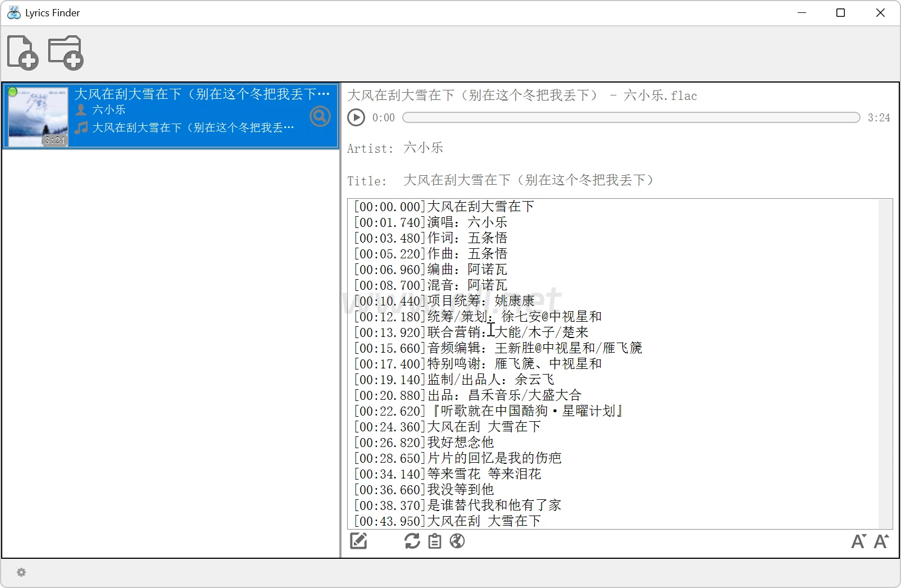Decrease the lyrics font size
This screenshot has height=588, width=901.
[858, 541]
